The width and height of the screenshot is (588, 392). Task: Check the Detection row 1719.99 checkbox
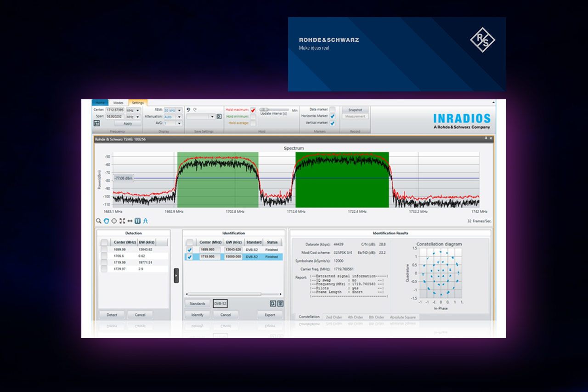pos(104,262)
